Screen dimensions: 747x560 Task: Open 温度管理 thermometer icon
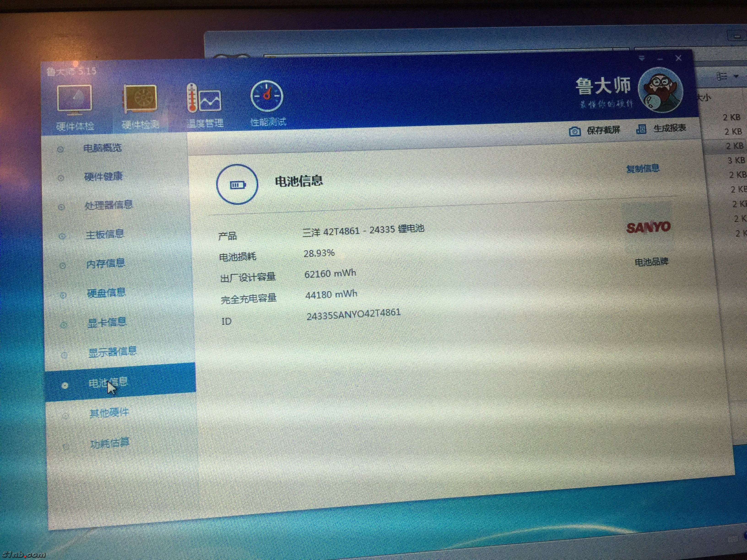click(204, 98)
